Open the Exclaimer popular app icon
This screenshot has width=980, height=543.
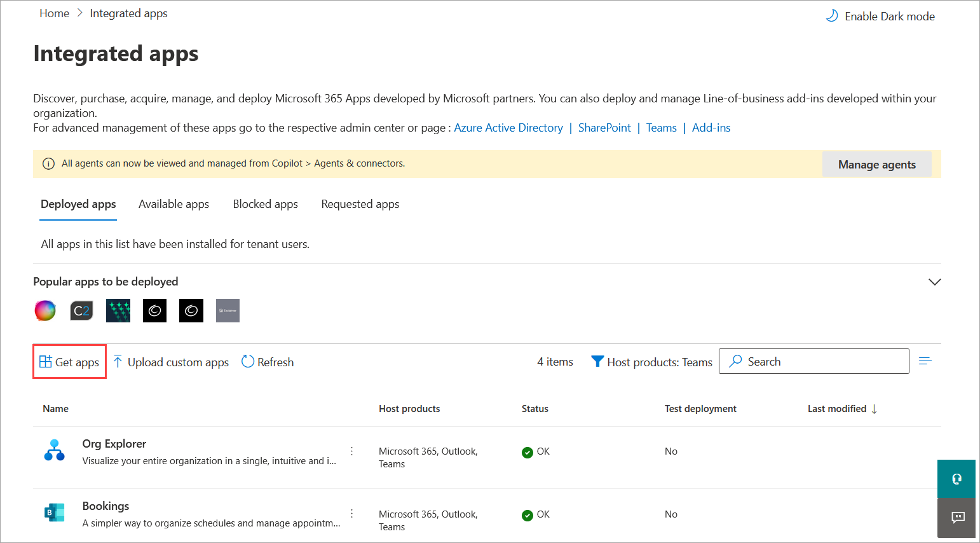(x=228, y=310)
